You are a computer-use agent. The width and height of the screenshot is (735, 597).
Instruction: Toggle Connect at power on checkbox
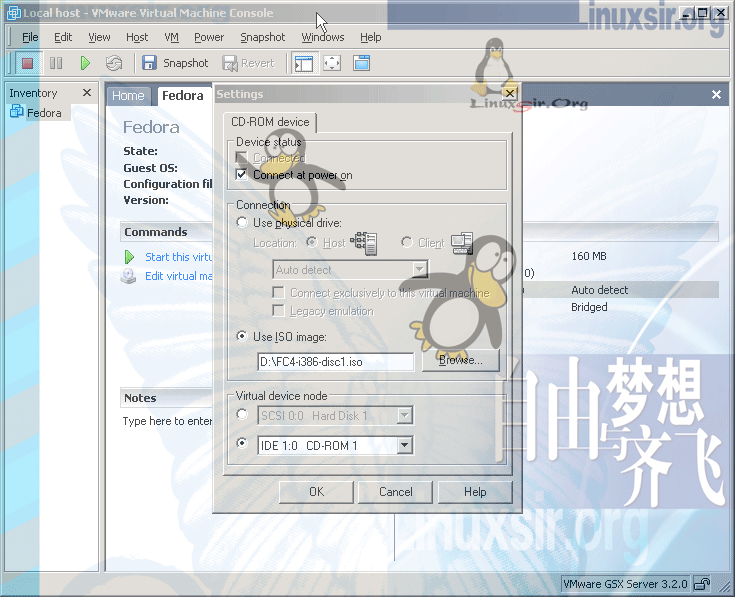pos(241,175)
